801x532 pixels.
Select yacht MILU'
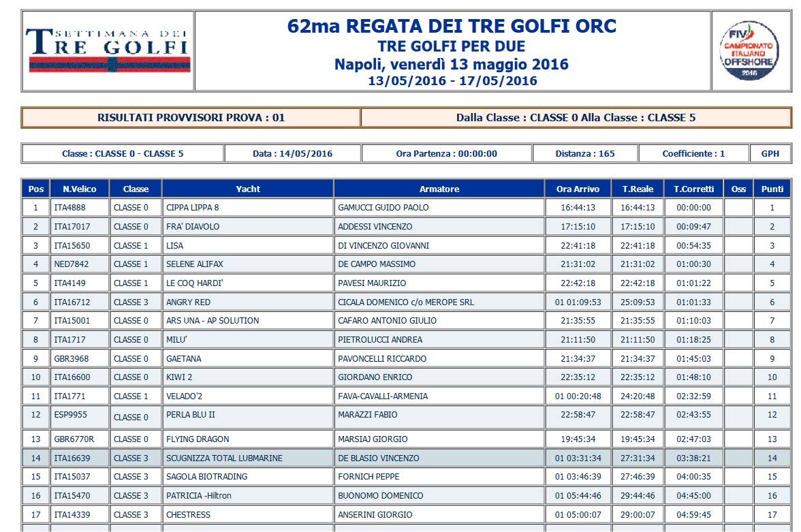[x=176, y=340]
